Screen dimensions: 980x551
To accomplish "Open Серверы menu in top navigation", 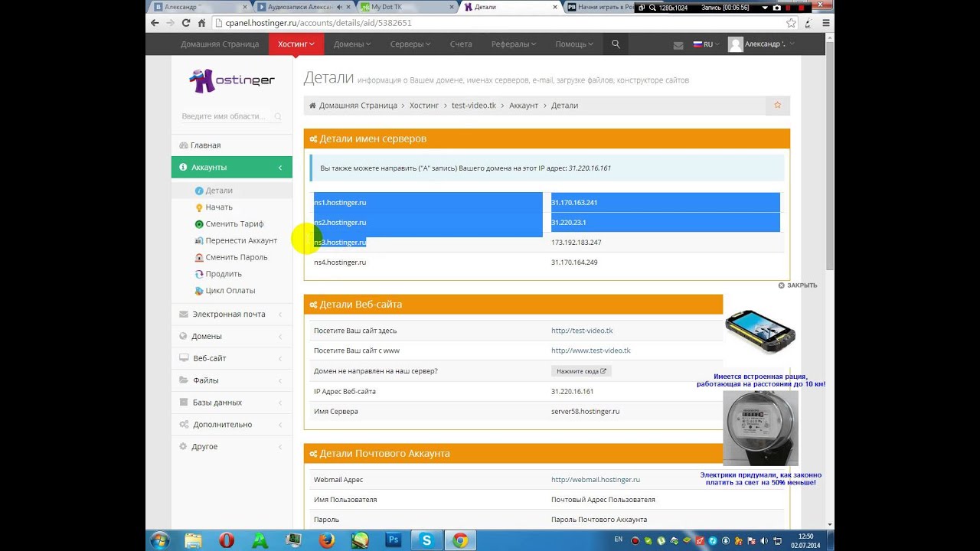I will (x=410, y=44).
